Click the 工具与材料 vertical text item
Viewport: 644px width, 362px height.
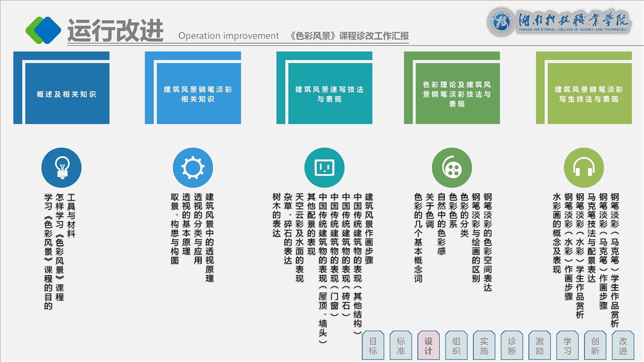click(x=71, y=216)
